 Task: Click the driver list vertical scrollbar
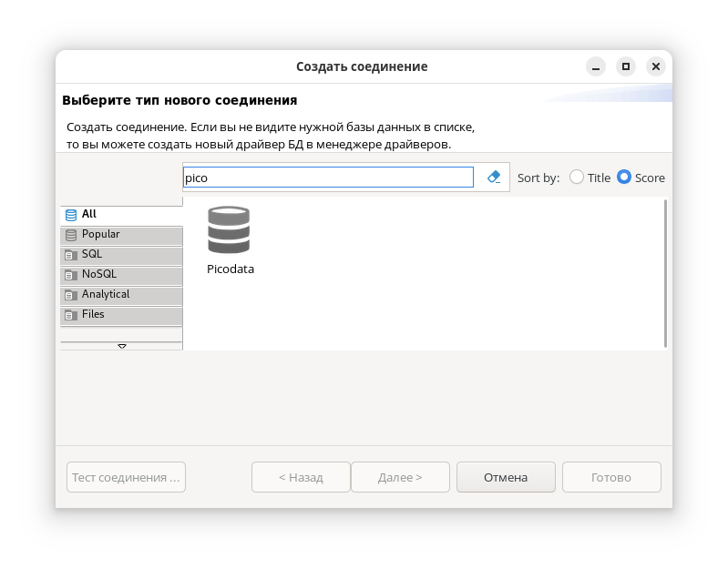point(665,273)
